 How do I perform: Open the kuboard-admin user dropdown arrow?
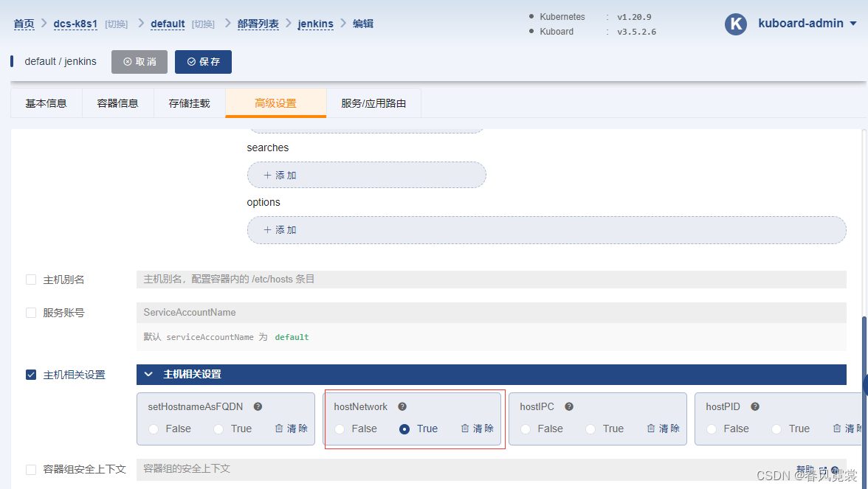(853, 24)
